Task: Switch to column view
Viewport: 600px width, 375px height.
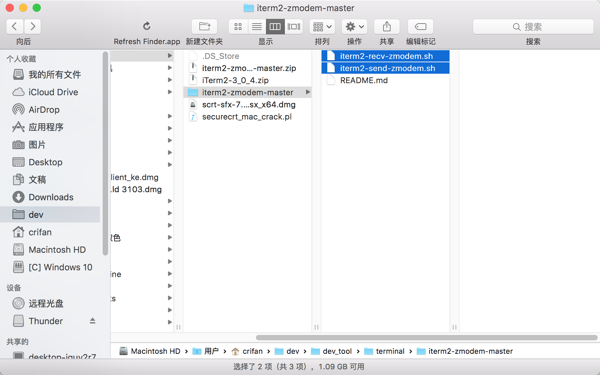Action: pos(275,26)
